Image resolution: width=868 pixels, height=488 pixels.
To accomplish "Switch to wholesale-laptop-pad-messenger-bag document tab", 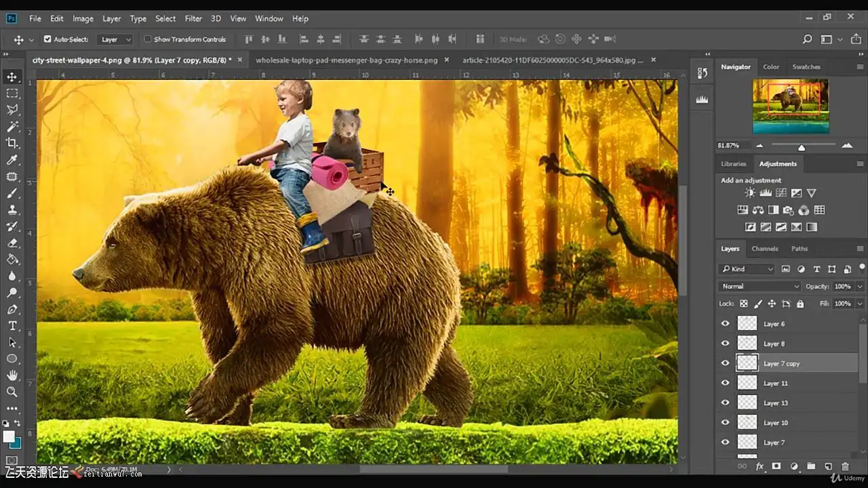I will [x=346, y=60].
